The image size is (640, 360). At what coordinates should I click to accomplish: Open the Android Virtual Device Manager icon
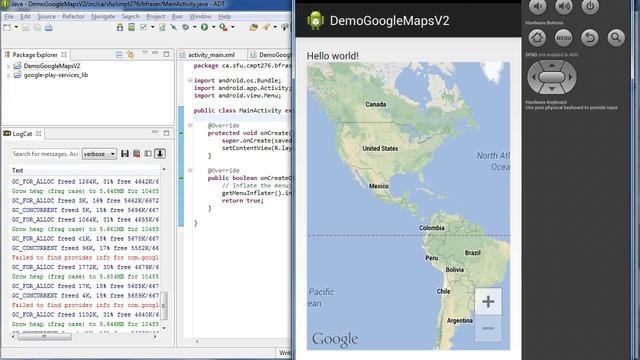pos(131,27)
